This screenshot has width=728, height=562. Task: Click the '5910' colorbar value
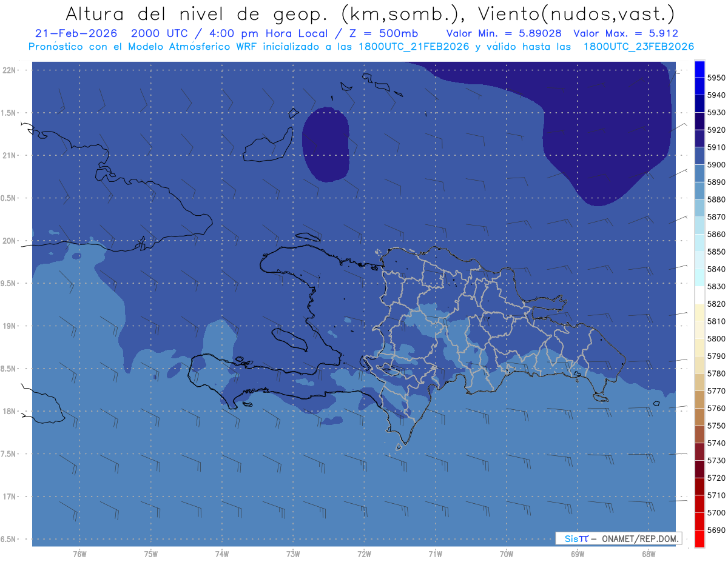[x=716, y=147]
